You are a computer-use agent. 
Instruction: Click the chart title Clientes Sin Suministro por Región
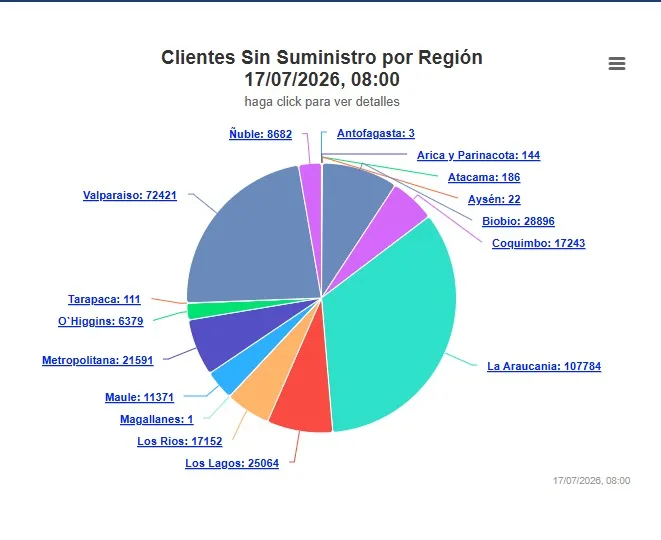tap(322, 57)
